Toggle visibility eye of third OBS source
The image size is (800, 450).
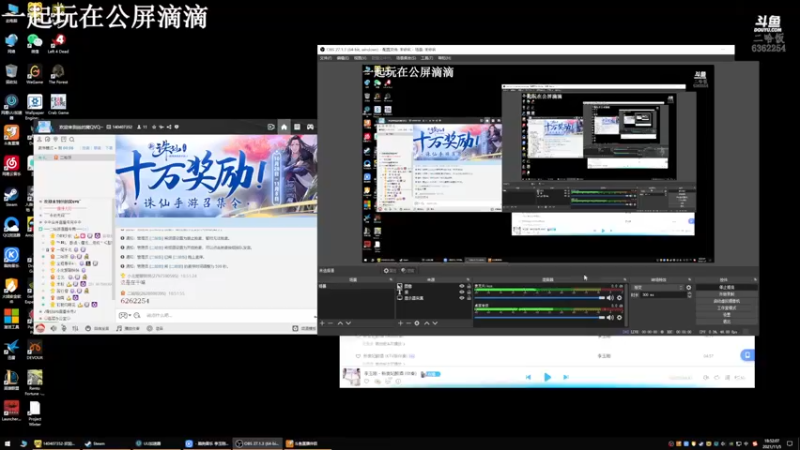[x=462, y=298]
